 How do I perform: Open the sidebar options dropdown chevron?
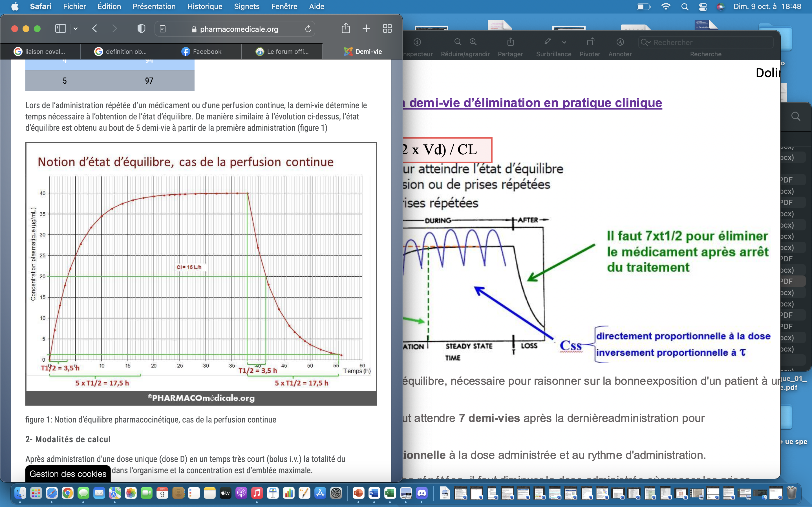(76, 29)
